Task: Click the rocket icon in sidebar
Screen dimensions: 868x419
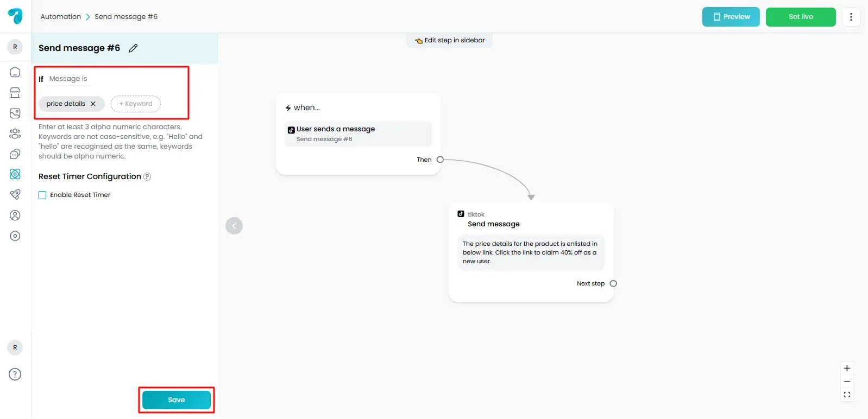Action: [15, 194]
